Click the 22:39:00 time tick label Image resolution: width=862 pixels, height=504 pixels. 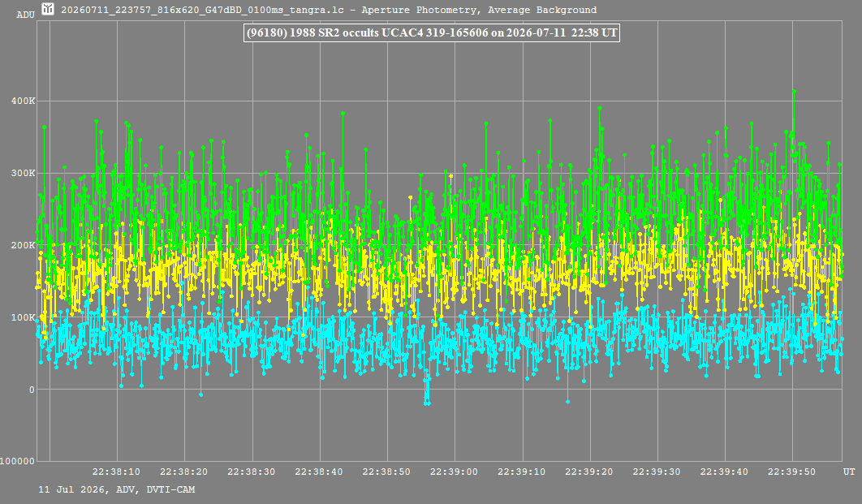pos(454,472)
